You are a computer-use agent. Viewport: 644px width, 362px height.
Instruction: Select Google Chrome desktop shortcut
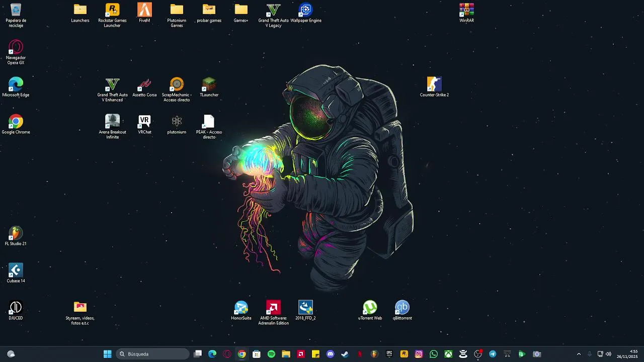click(x=16, y=124)
